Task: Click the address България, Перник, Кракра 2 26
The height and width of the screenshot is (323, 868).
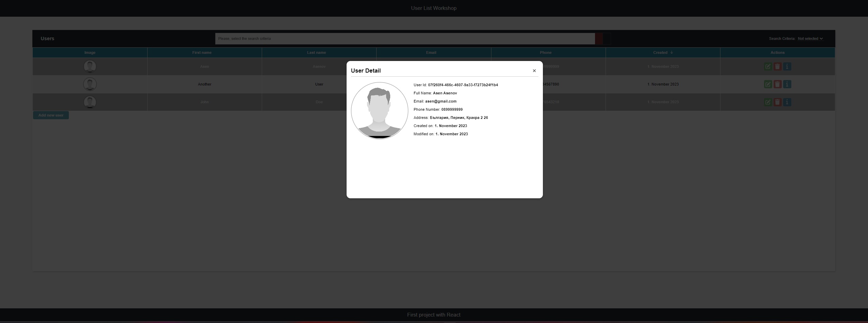Action: click(x=459, y=118)
